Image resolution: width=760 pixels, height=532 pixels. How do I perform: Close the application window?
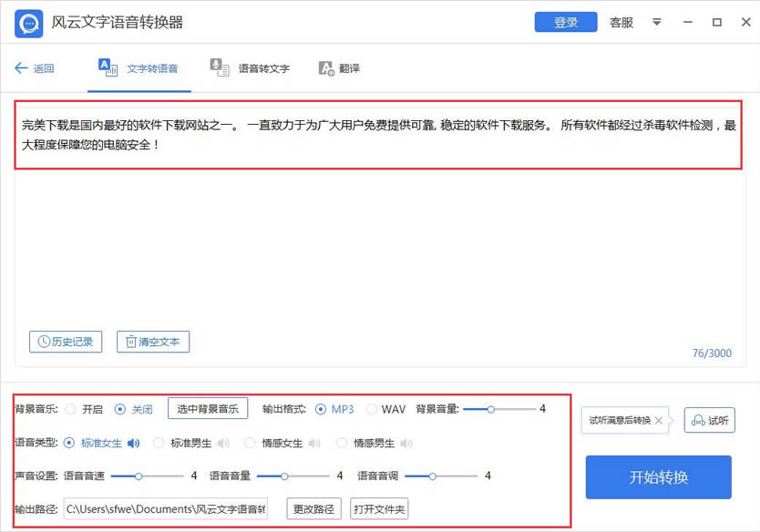point(746,22)
